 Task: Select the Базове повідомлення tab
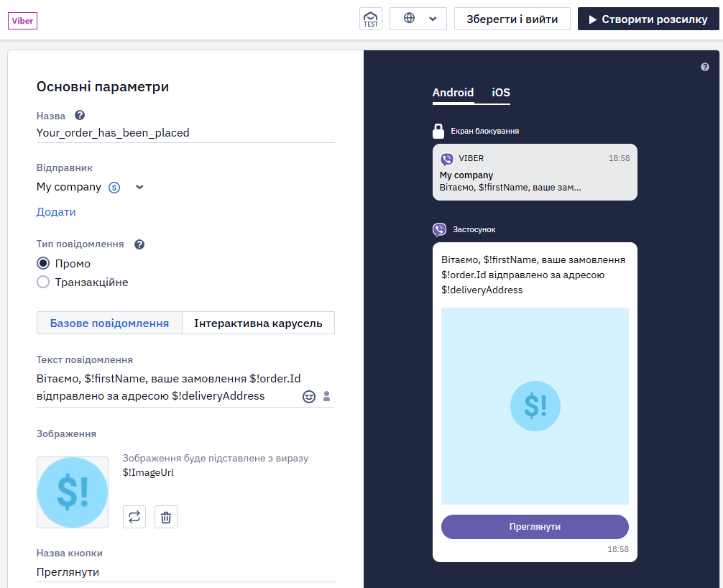(109, 323)
